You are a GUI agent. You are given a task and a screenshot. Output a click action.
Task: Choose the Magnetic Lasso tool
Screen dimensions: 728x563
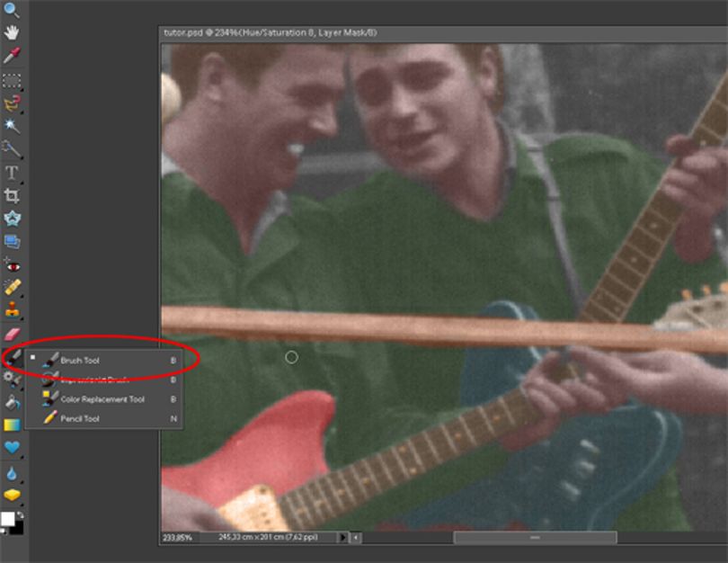[12, 103]
